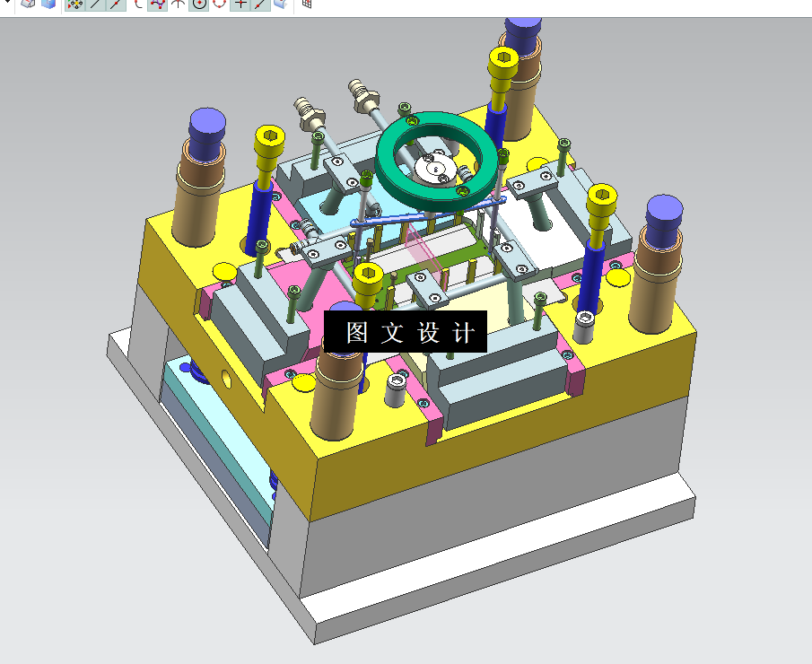
Task: Toggle Point on Curve snapping
Action: [260, 4]
